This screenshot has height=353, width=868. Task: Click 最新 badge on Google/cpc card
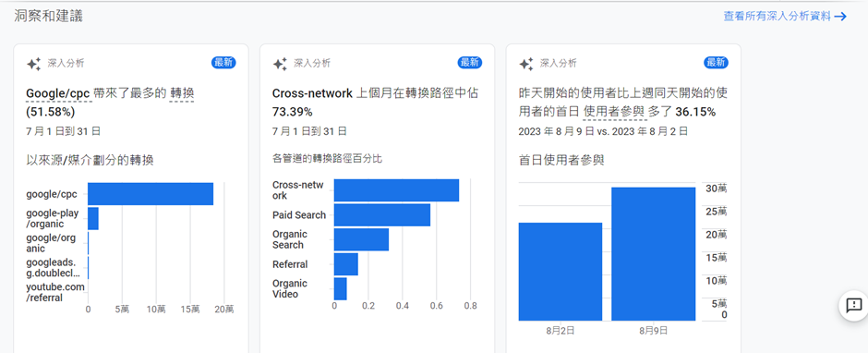tap(223, 63)
